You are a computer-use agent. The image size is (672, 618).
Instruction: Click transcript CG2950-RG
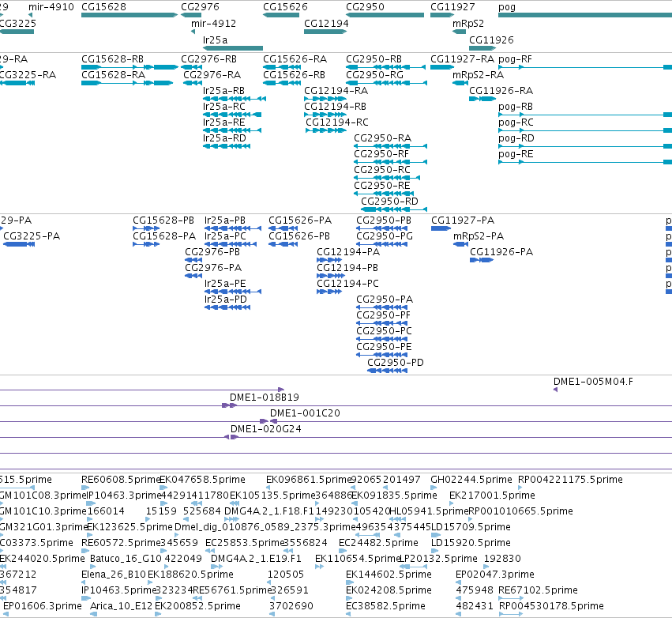[x=387, y=83]
